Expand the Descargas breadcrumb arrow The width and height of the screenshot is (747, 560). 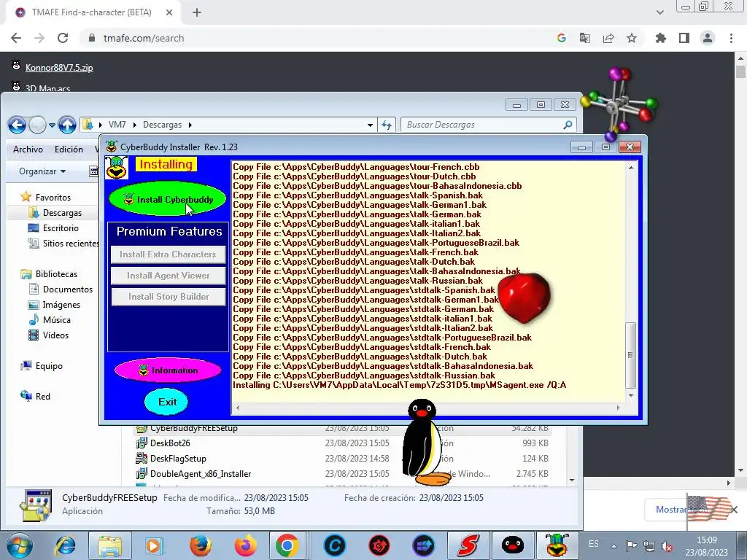pyautogui.click(x=190, y=125)
